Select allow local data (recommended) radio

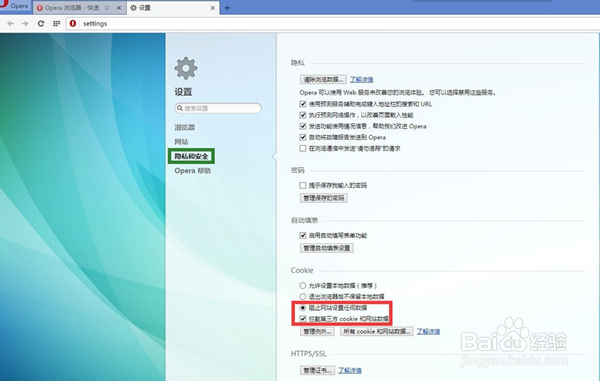(x=303, y=285)
